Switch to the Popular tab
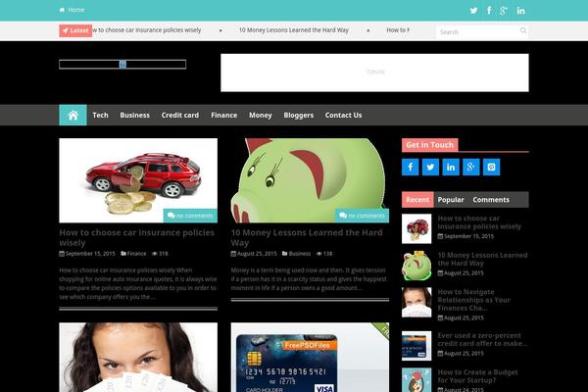588x392 pixels. click(451, 200)
